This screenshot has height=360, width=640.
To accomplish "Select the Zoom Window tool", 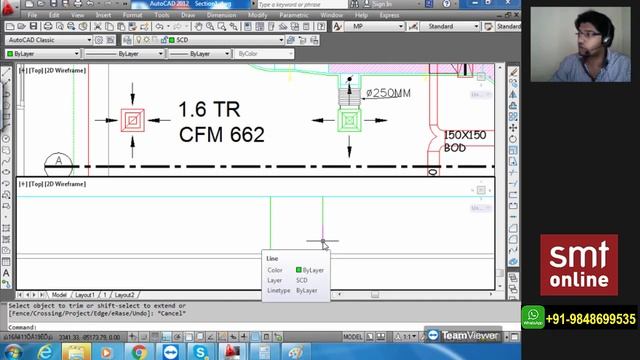I will tap(222, 27).
